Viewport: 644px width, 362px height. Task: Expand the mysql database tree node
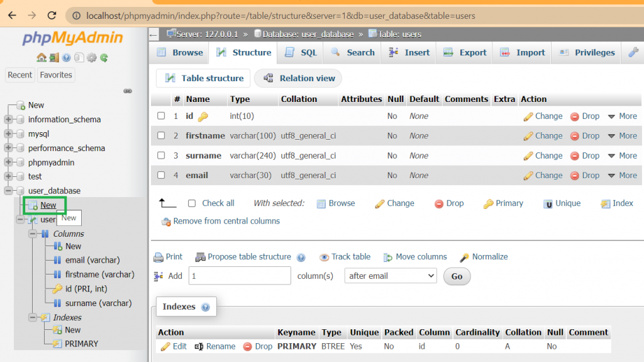click(8, 134)
